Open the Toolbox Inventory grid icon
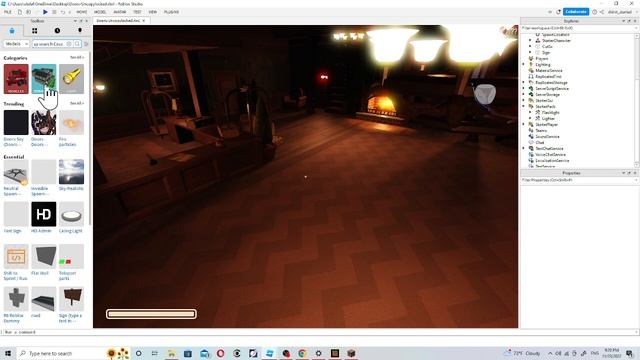The width and height of the screenshot is (640, 360). (x=35, y=31)
